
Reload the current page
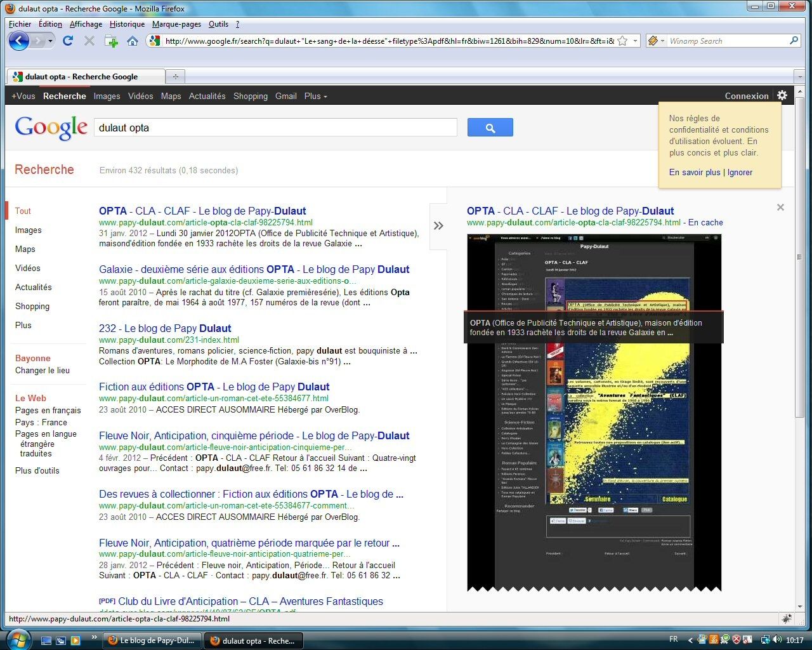click(68, 41)
